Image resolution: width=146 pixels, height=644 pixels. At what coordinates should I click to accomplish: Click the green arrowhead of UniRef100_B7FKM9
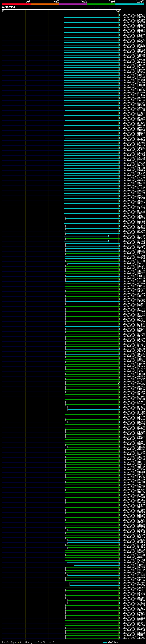click(x=119, y=239)
